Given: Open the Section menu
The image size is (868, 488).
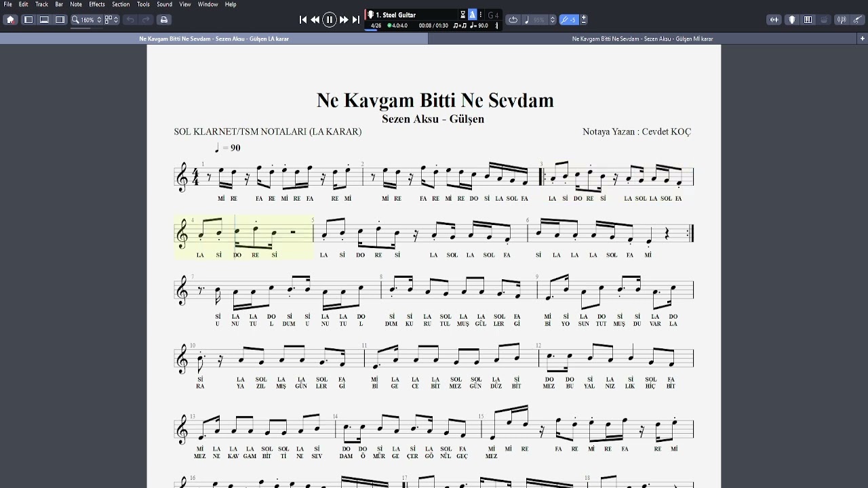Looking at the screenshot, I should (x=121, y=4).
